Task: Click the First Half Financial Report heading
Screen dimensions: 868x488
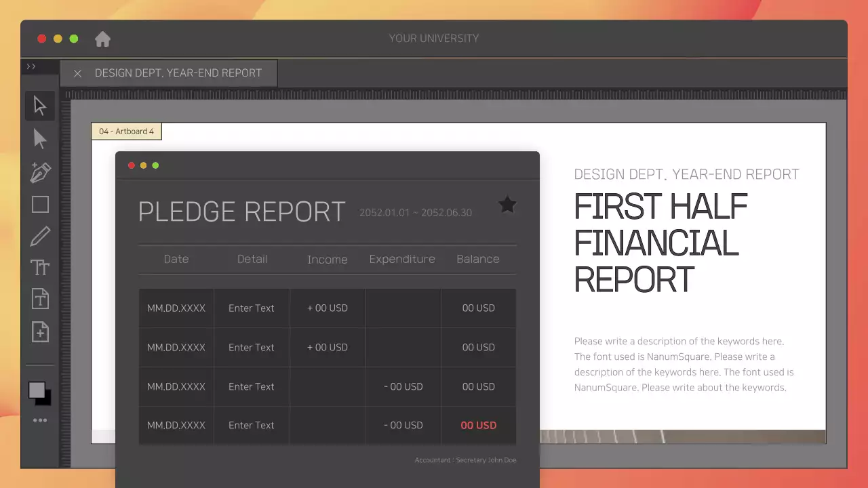Action: [x=660, y=243]
